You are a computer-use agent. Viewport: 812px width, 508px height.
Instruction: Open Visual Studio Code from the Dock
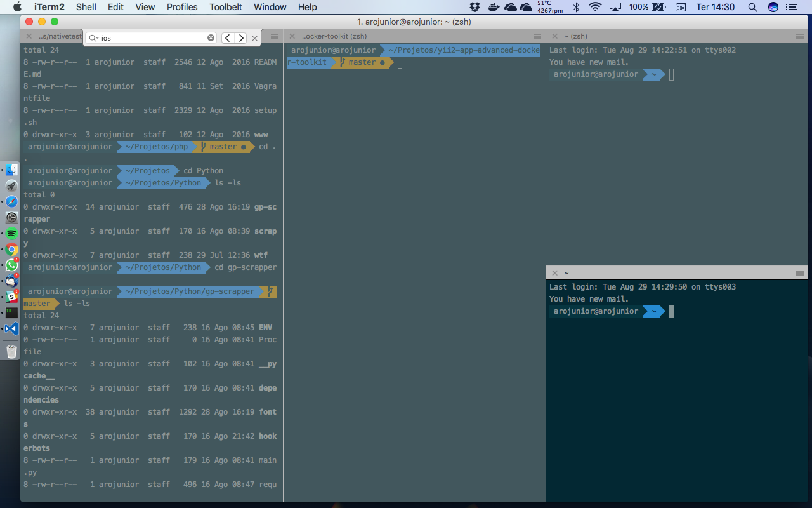(x=12, y=329)
